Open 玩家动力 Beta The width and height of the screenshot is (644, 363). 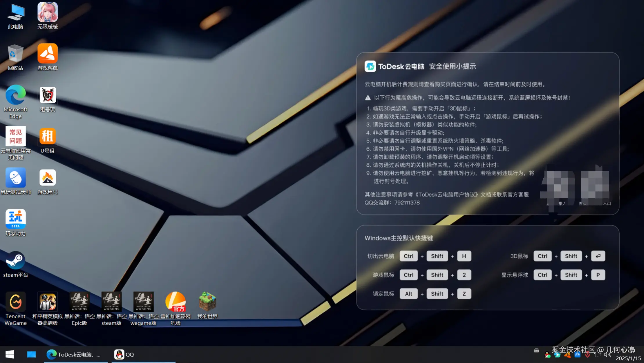(16, 219)
